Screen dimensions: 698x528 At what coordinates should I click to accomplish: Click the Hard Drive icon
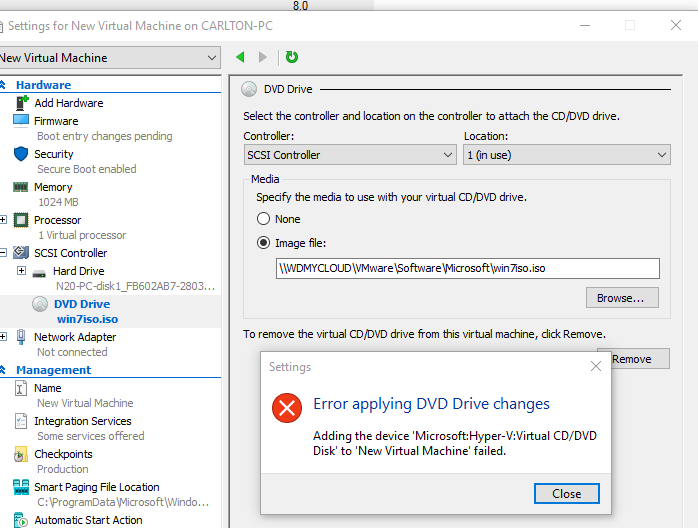(x=39, y=273)
